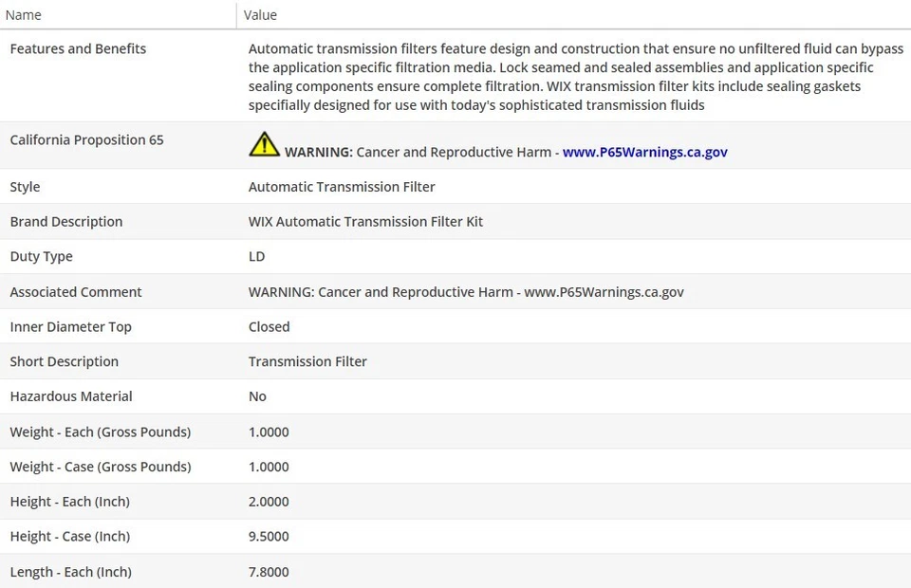Click the LD duty type value
Image resolution: width=911 pixels, height=588 pixels.
click(x=257, y=257)
